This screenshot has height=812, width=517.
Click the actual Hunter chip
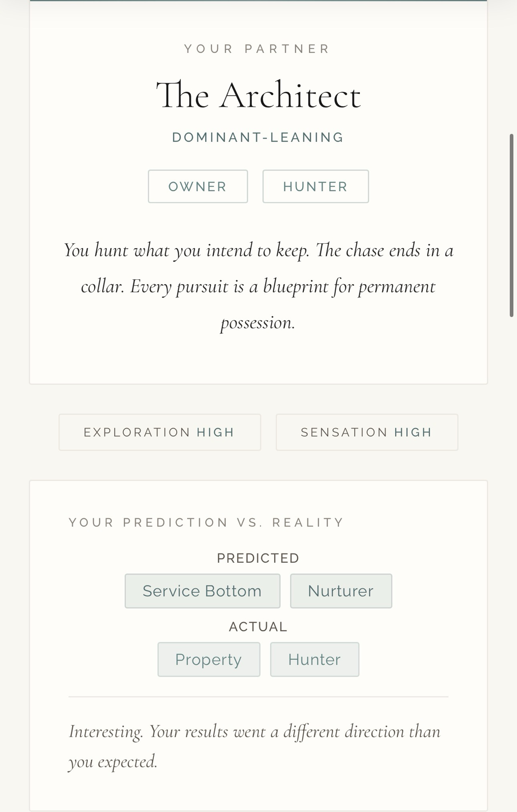[x=314, y=659]
